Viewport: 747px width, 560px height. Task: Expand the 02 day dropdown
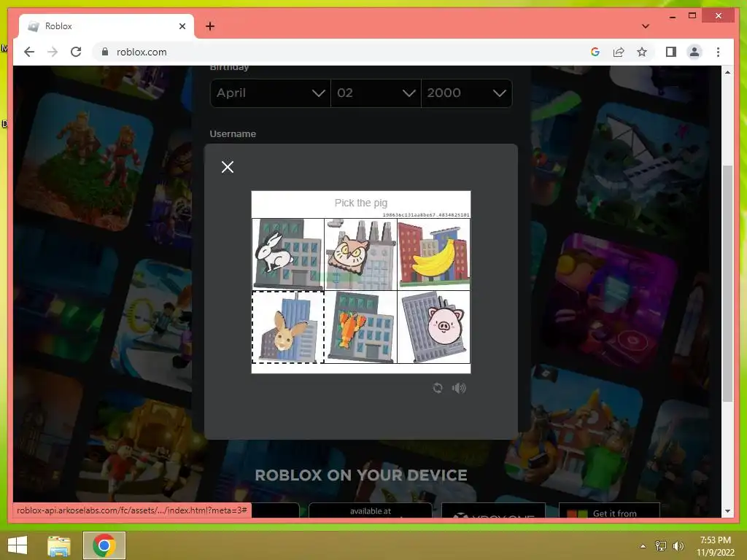click(x=376, y=93)
